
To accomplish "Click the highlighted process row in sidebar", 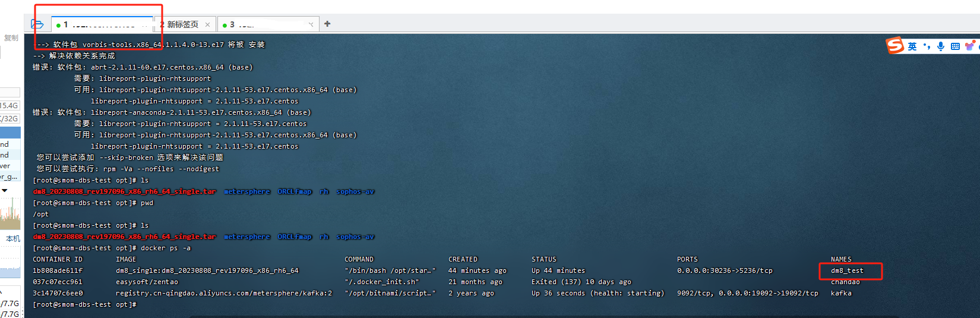I will 10,133.
